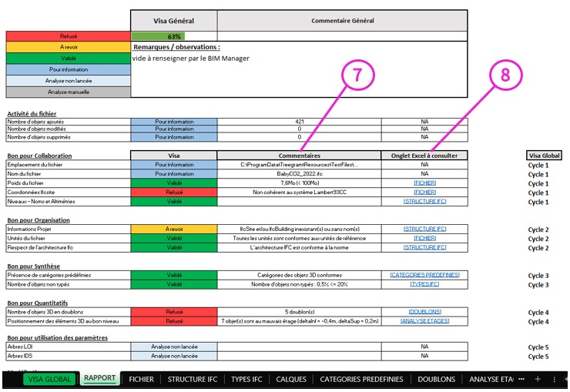Show hidden sheet tabs via the ellipsis icon

pos(521,379)
